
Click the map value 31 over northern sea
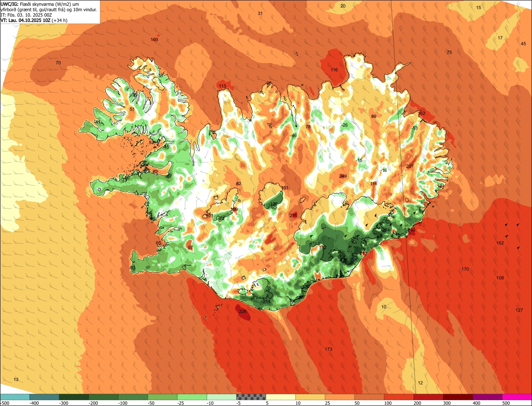click(260, 13)
